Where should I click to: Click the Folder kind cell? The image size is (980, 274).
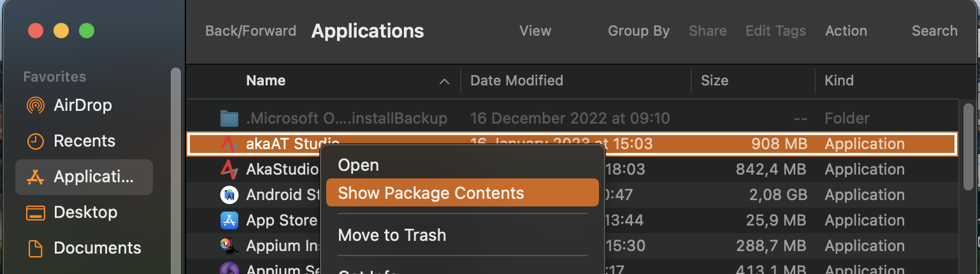point(847,119)
